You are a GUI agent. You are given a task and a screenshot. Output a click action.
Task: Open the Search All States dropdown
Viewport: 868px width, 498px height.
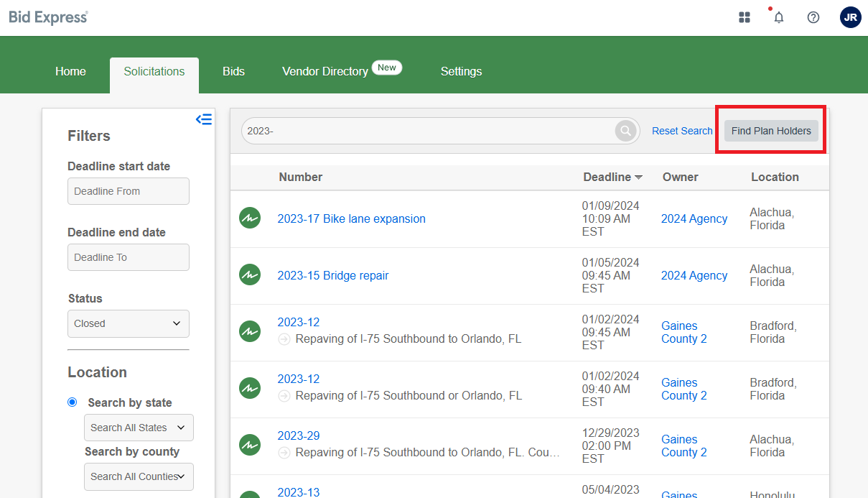[x=139, y=428]
